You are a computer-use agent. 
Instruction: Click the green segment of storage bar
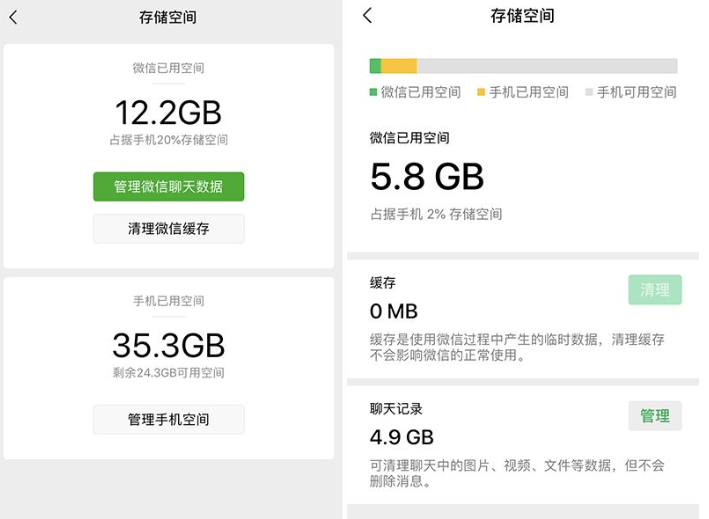coord(375,66)
